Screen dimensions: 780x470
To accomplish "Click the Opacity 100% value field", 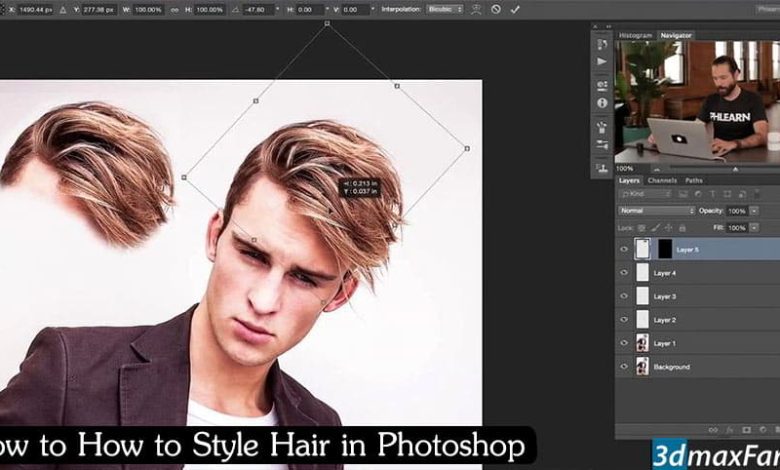I will [x=737, y=211].
